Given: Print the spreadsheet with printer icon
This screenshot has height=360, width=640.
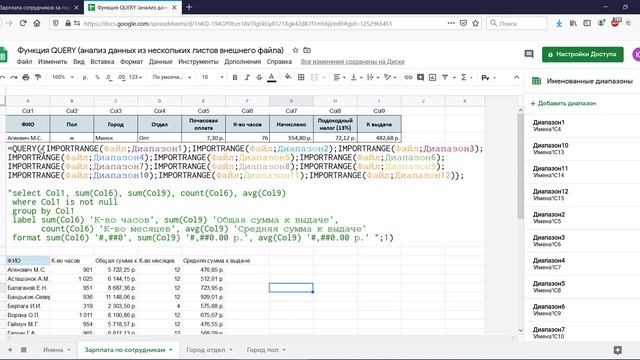Looking at the screenshot, I should pyautogui.click(x=26, y=77).
